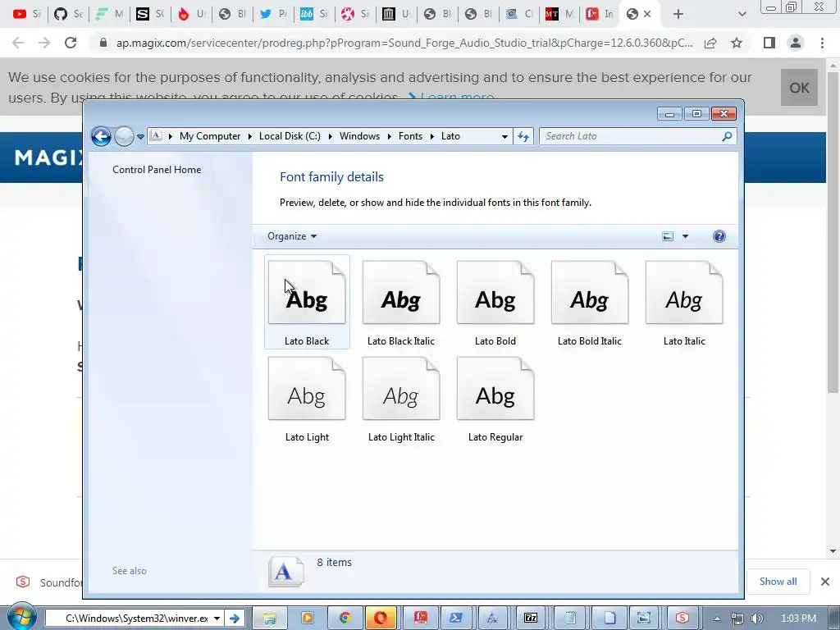Open Chrome from the taskbar
Viewport: 840px width, 630px height.
pos(345,619)
